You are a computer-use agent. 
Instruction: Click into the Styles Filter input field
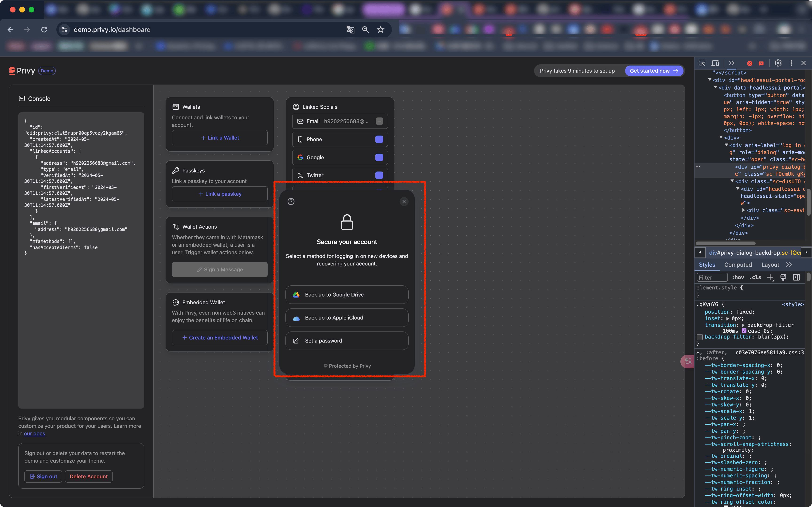(x=712, y=278)
